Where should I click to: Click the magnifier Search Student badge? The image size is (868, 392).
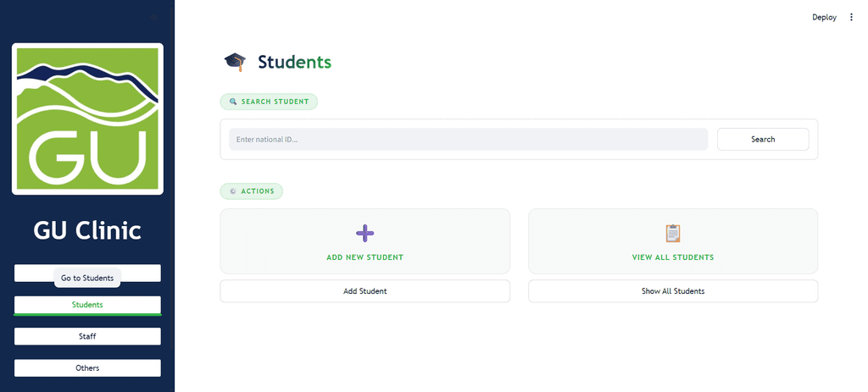click(x=269, y=102)
